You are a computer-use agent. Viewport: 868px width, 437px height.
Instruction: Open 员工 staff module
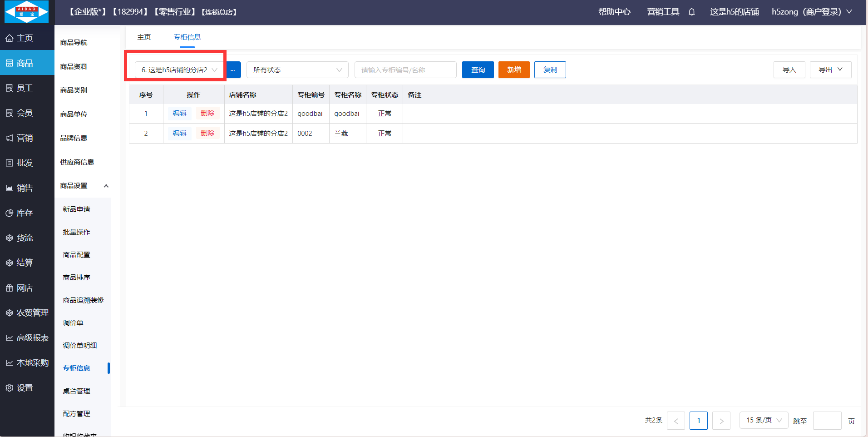click(27, 88)
